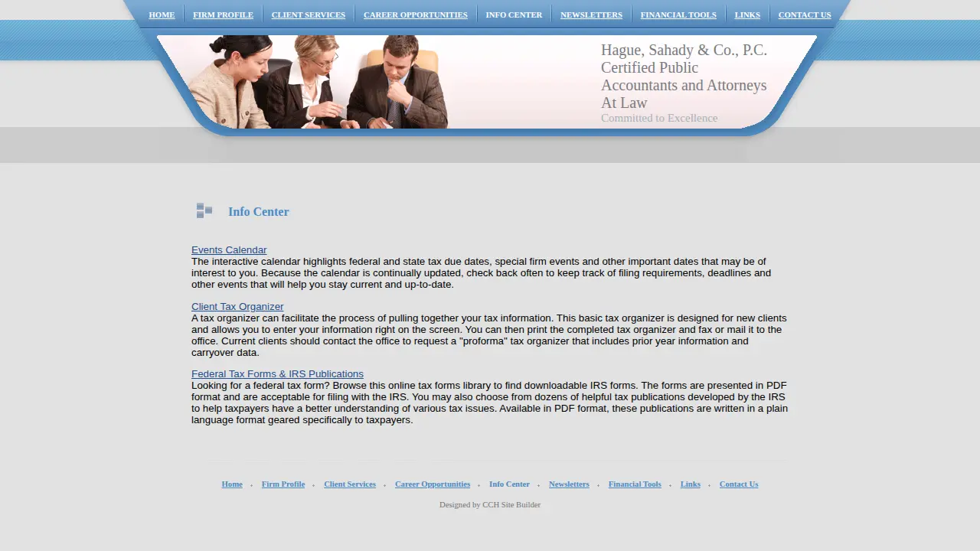Open the Events Calendar link
The height and width of the screenshot is (551, 980).
tap(229, 250)
